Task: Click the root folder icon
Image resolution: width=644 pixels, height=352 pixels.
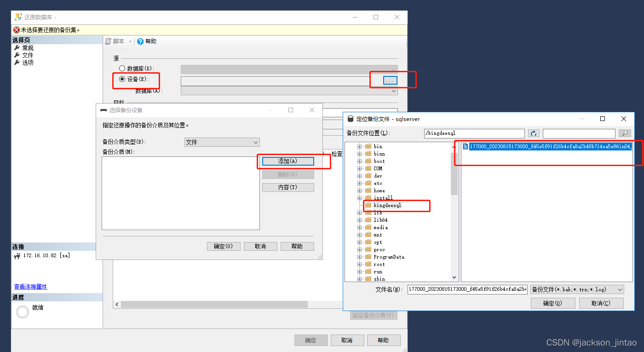Action: tap(368, 264)
